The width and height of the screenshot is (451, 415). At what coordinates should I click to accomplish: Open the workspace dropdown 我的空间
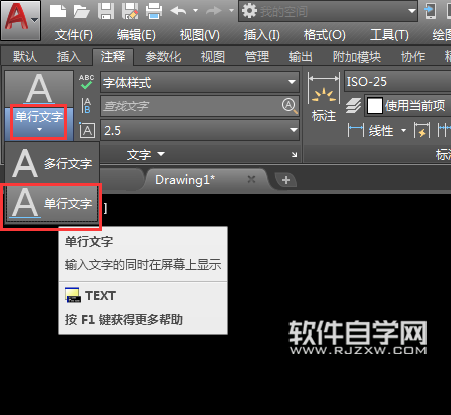tap(328, 11)
